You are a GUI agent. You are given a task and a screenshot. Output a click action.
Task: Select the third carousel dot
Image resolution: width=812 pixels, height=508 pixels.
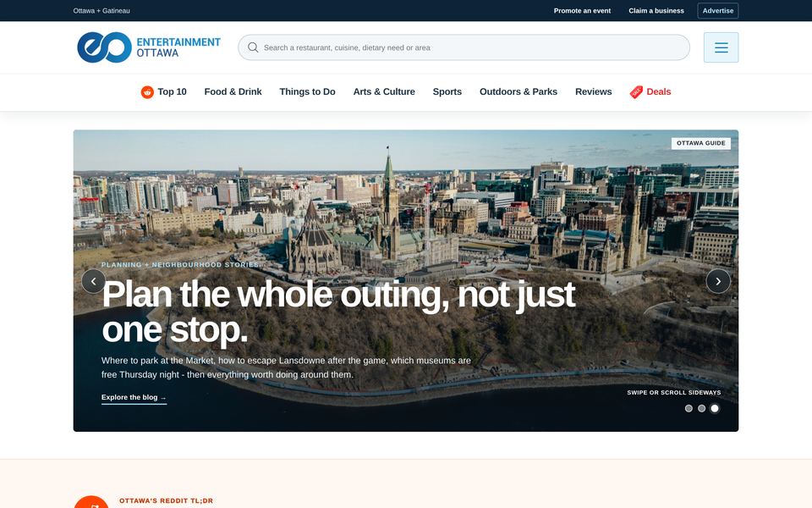coord(715,408)
